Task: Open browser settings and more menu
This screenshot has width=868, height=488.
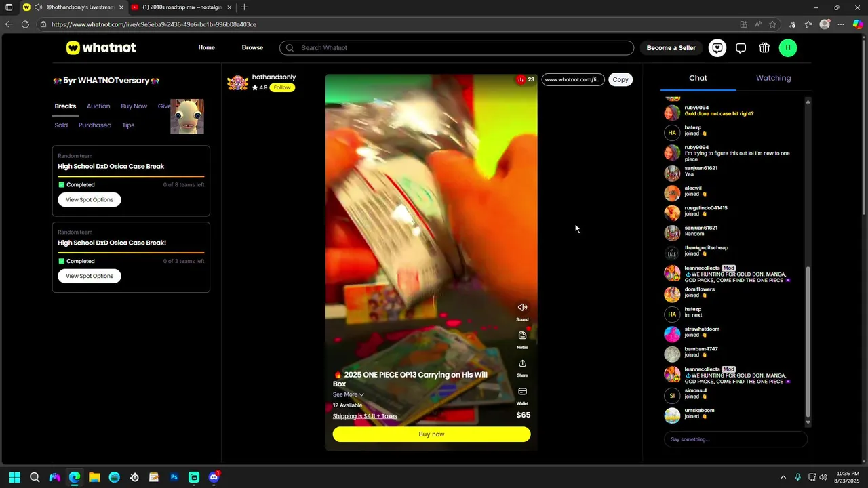Action: click(x=841, y=24)
